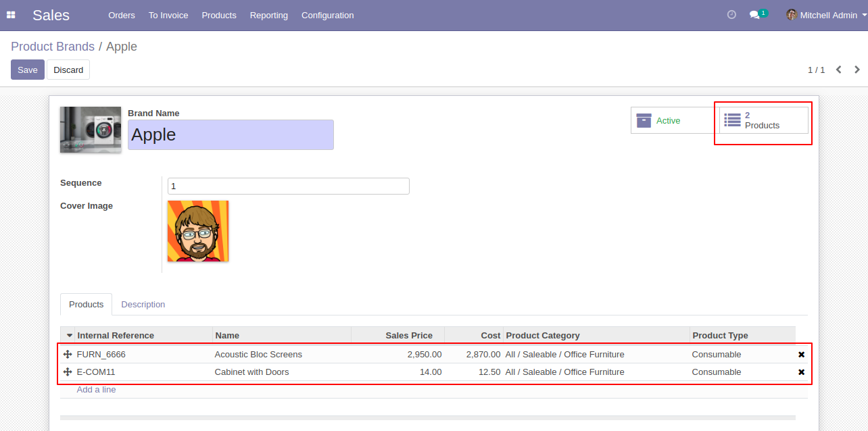The width and height of the screenshot is (868, 431).
Task: Discard the changes
Action: (68, 70)
